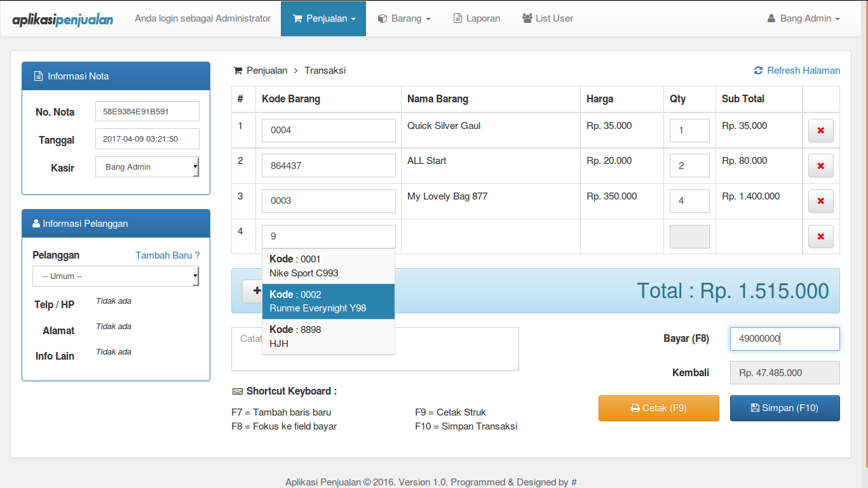
Task: Open the Kasir dropdown
Action: click(x=147, y=167)
